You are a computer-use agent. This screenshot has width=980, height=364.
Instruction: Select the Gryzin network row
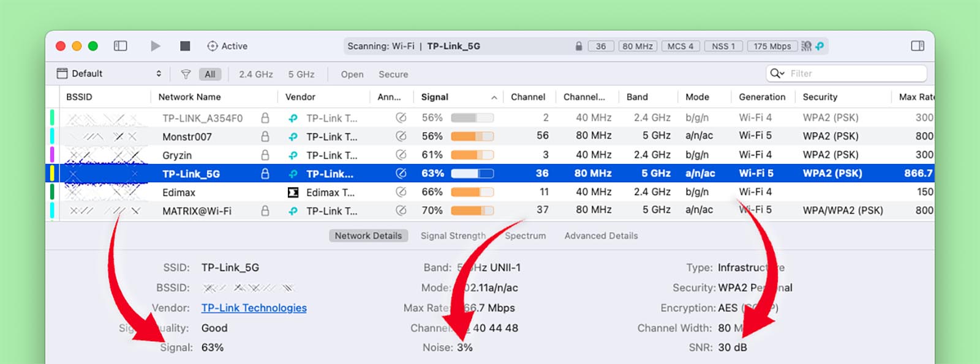tap(490, 155)
